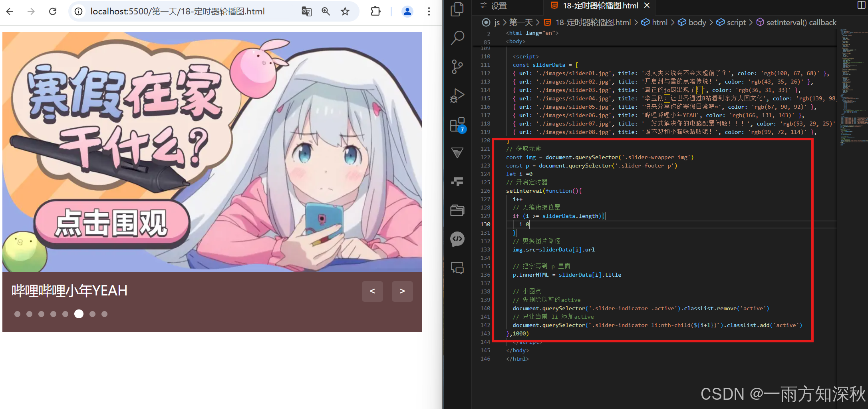Viewport: 868px width, 409px height.
Task: Open the js breadcrumb folder
Action: click(x=497, y=22)
